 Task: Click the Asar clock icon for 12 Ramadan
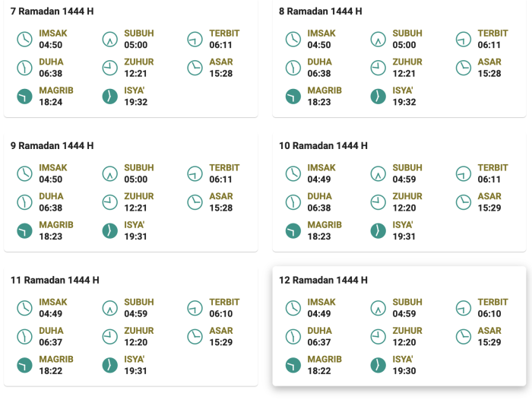(x=464, y=336)
